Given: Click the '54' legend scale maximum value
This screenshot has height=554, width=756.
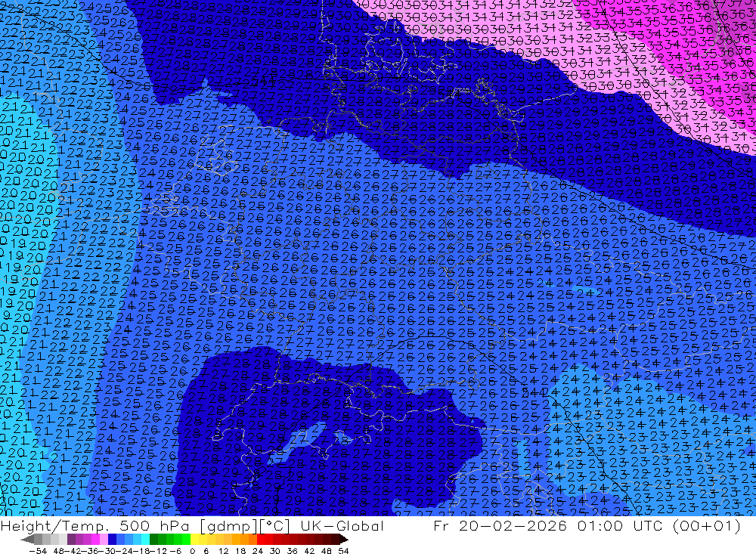Looking at the screenshot, I should click(x=343, y=551).
